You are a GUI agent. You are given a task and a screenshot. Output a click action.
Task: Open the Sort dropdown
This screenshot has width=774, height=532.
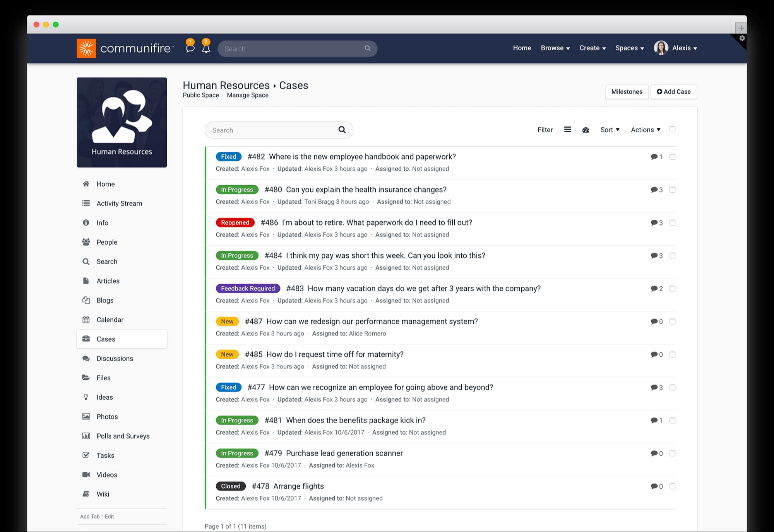(609, 130)
